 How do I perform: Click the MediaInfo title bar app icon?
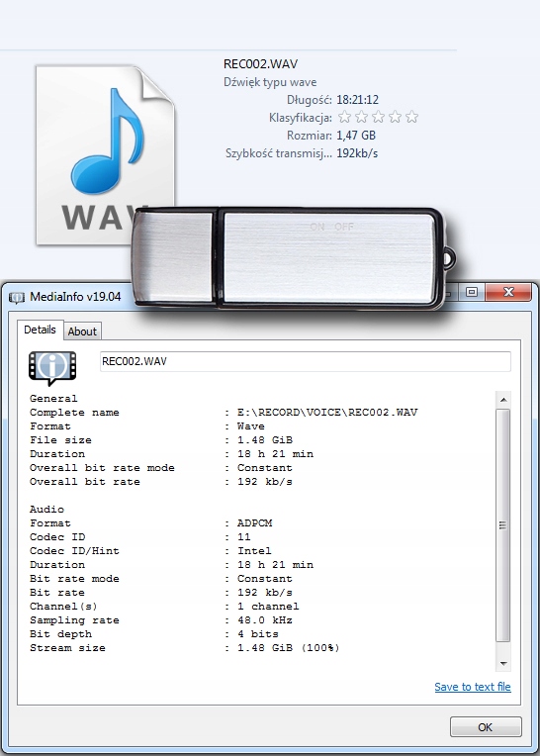[x=17, y=297]
